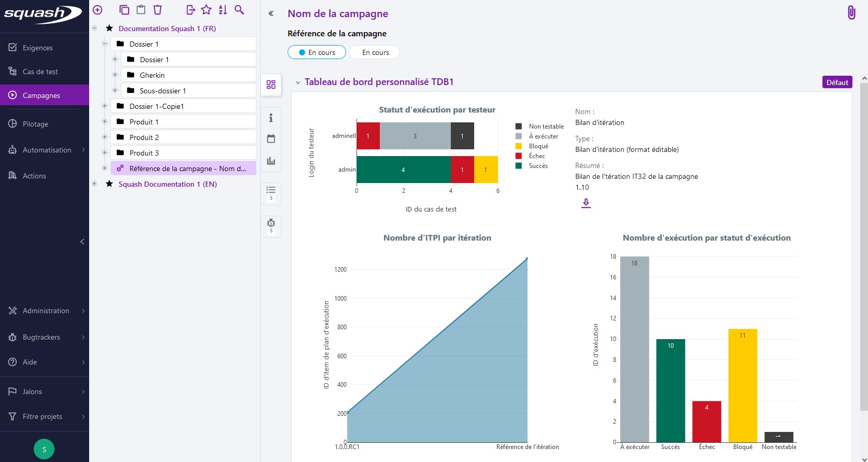The height and width of the screenshot is (462, 868).
Task: Click the star favorites icon in toolbar
Action: (206, 10)
